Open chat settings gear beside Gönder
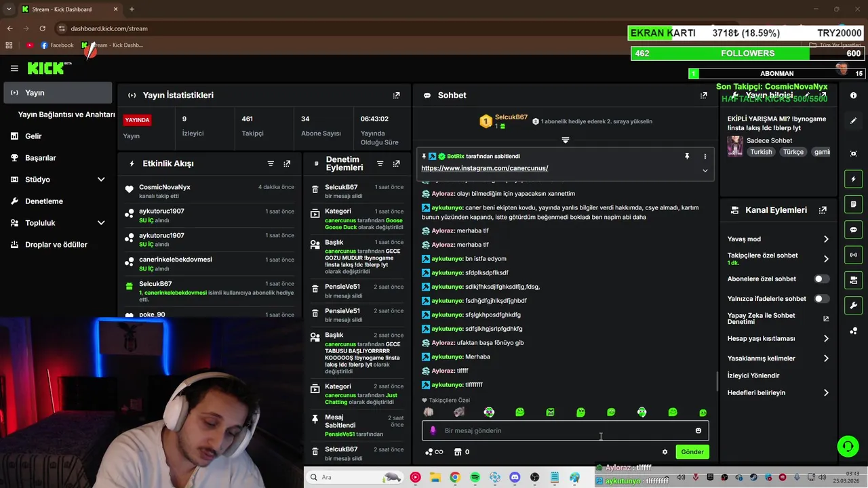 (x=665, y=452)
